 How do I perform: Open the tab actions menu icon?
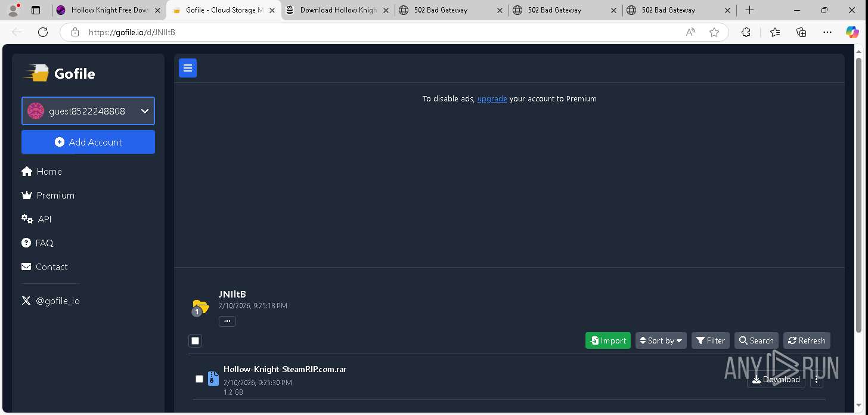click(x=36, y=10)
